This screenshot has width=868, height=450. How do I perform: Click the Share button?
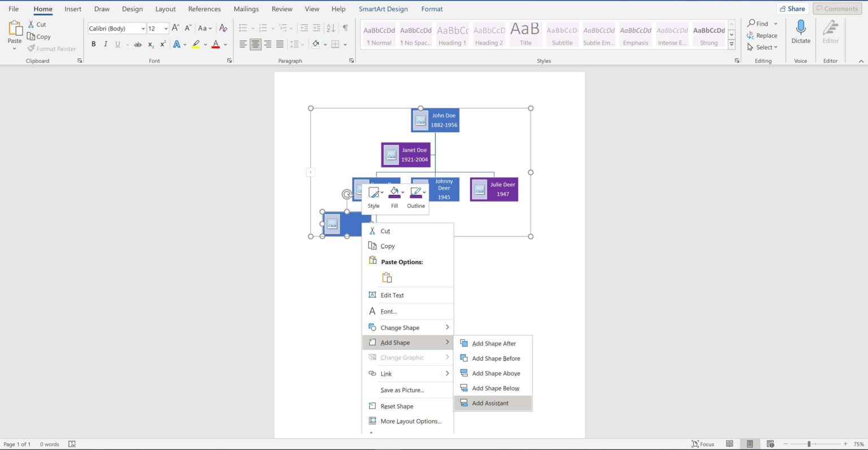click(792, 8)
